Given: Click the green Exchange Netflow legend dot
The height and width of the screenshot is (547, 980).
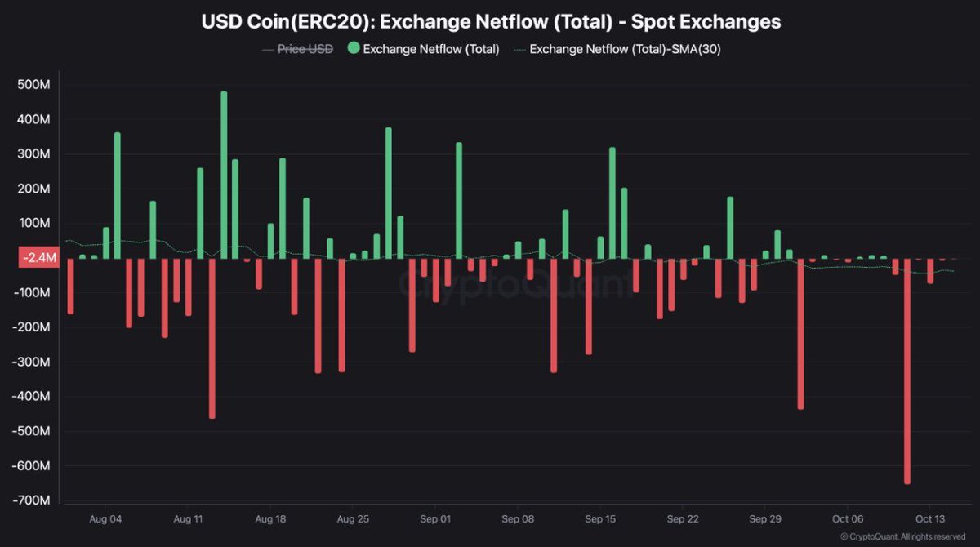Looking at the screenshot, I should coord(353,49).
